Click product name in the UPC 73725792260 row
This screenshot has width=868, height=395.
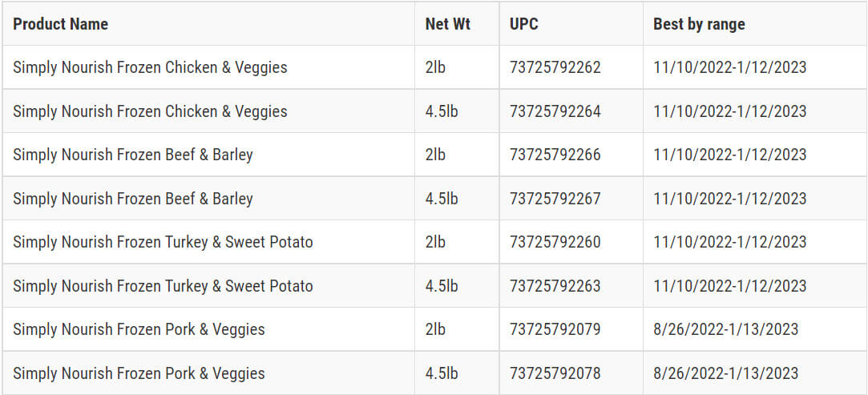(163, 242)
